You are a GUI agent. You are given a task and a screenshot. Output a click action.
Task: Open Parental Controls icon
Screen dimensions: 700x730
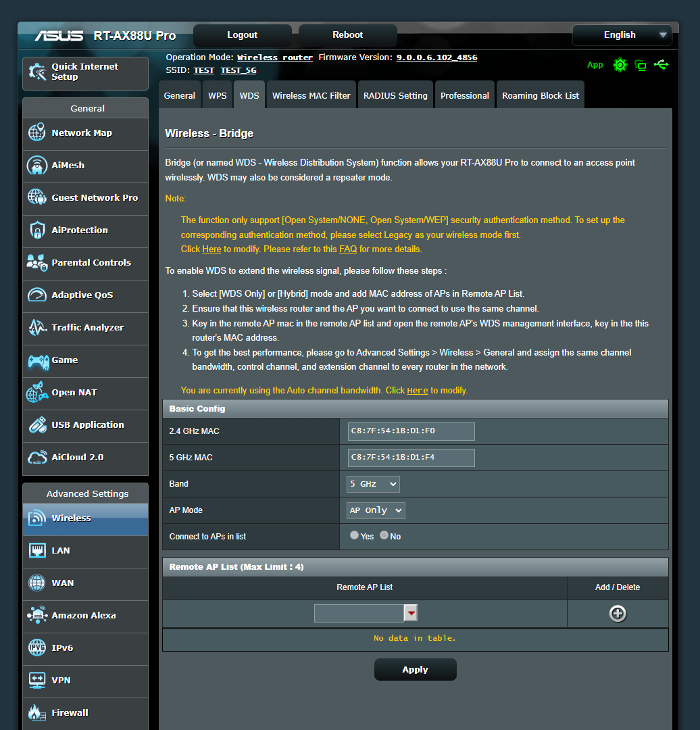tap(37, 262)
